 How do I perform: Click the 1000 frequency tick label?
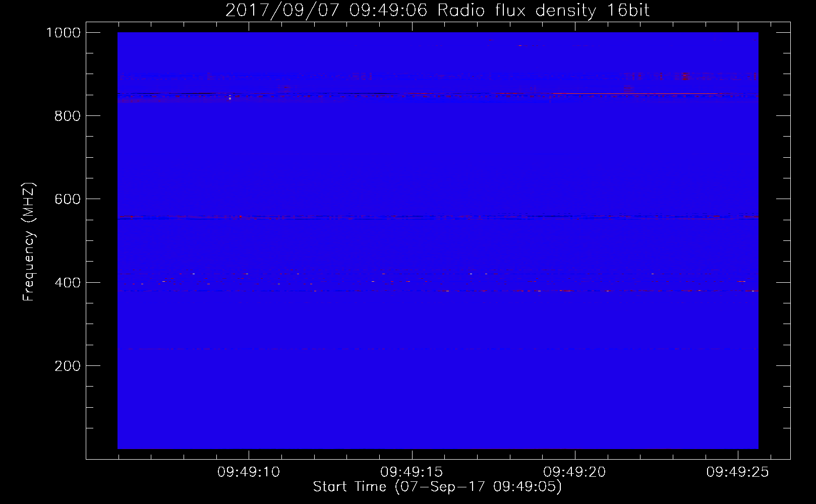point(64,33)
